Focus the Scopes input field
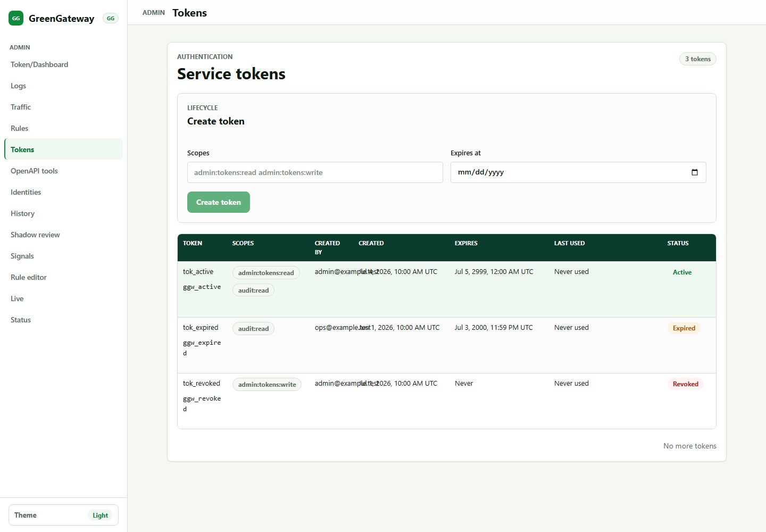This screenshot has height=532, width=766. click(x=315, y=172)
